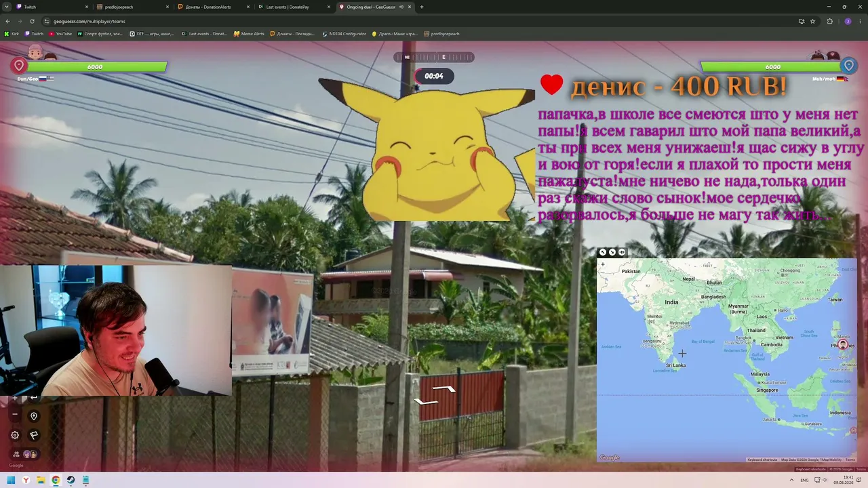Open the Windows Start menu
The height and width of the screenshot is (488, 868).
click(x=11, y=480)
